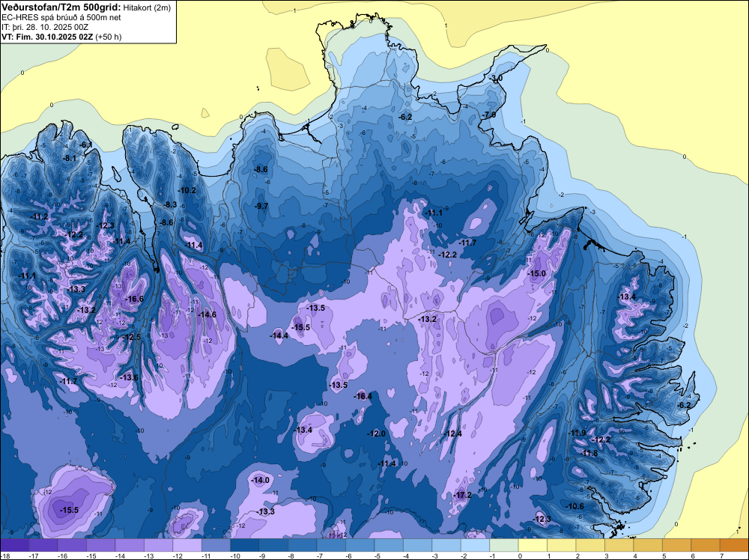Click the -13.6 temperature label
The image size is (749, 560).
coord(129,377)
